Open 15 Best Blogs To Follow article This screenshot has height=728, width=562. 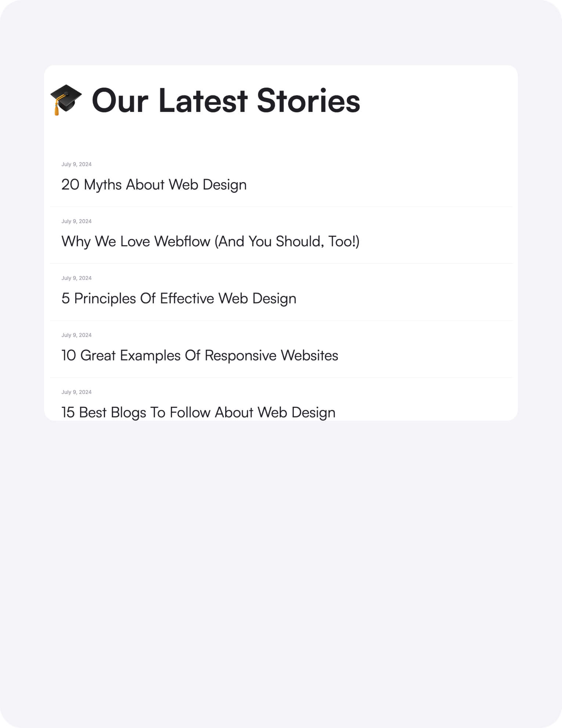[x=198, y=412]
